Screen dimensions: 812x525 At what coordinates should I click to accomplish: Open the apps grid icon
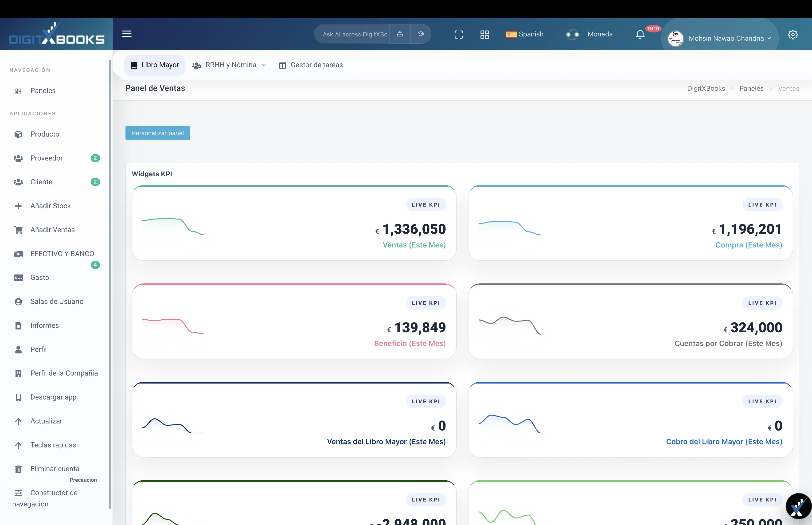pos(484,34)
